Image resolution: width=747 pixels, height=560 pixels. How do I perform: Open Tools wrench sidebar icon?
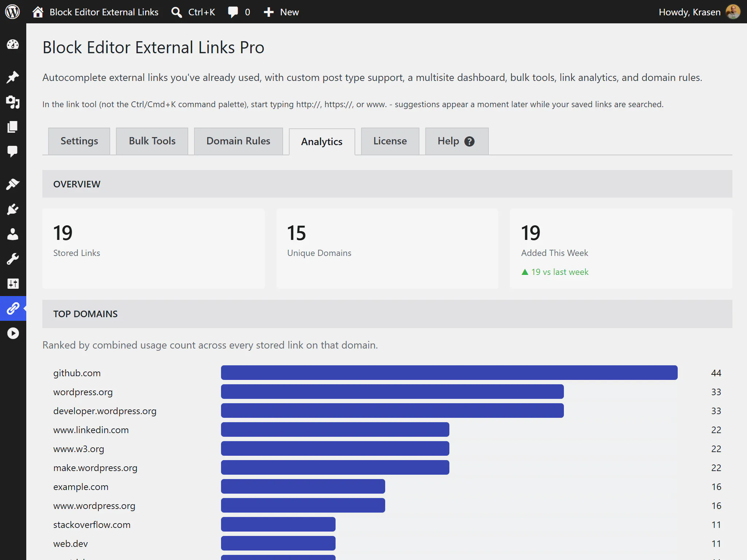tap(13, 259)
